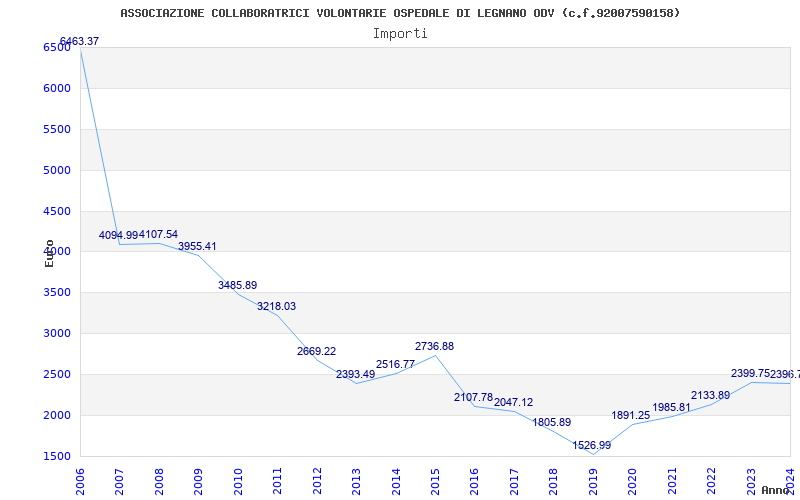Viewport: 800px width, 500px height.
Task: Click the Euro y-axis title
Action: tap(49, 254)
